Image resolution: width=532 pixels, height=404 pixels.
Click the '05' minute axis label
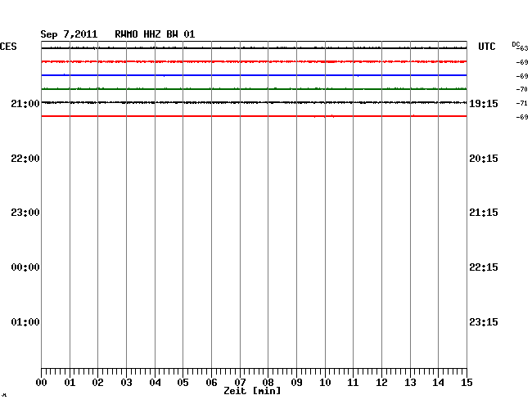(x=183, y=382)
